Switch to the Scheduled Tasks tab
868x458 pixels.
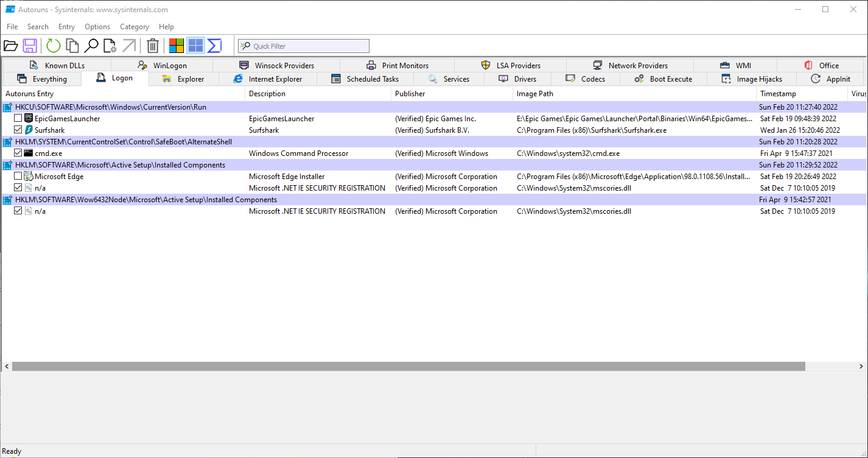(365, 79)
